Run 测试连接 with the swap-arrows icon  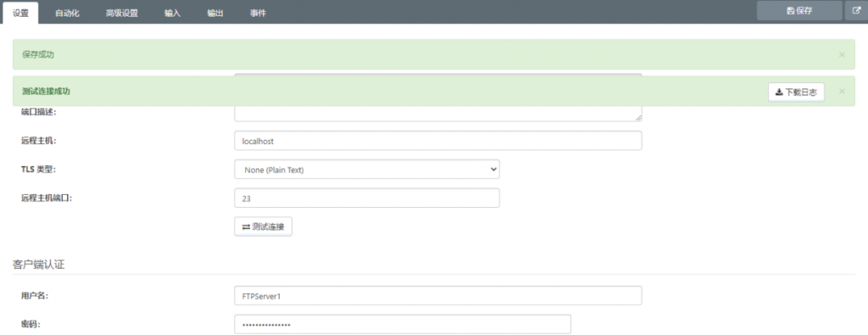[263, 226]
